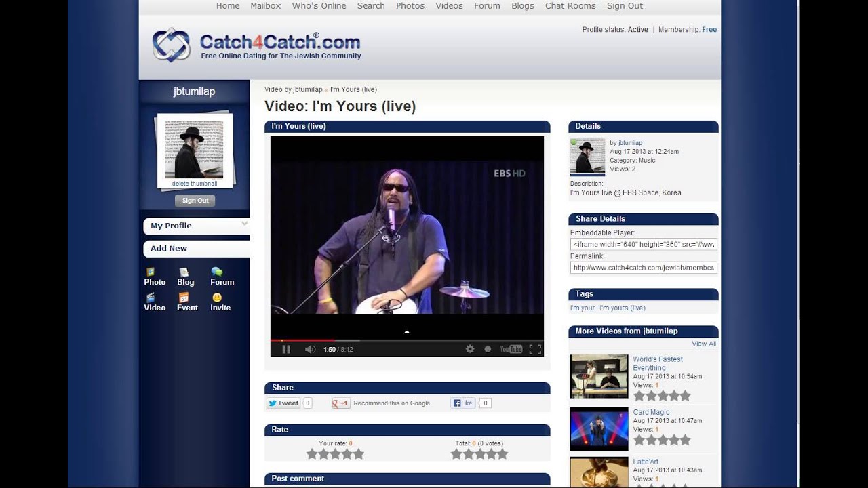Click the Sign Out button under profile
The width and height of the screenshot is (868, 488).
(195, 201)
